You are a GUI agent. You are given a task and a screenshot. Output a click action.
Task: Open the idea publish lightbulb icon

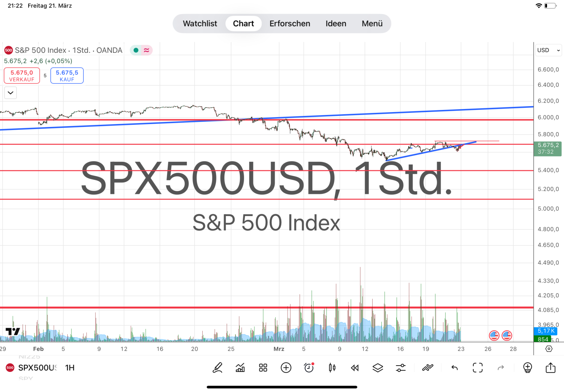pos(527,368)
